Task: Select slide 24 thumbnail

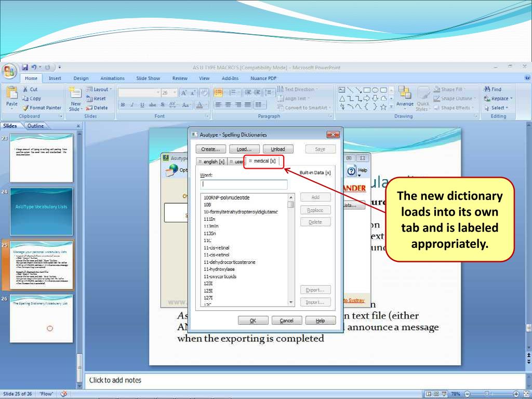Action: click(x=42, y=212)
